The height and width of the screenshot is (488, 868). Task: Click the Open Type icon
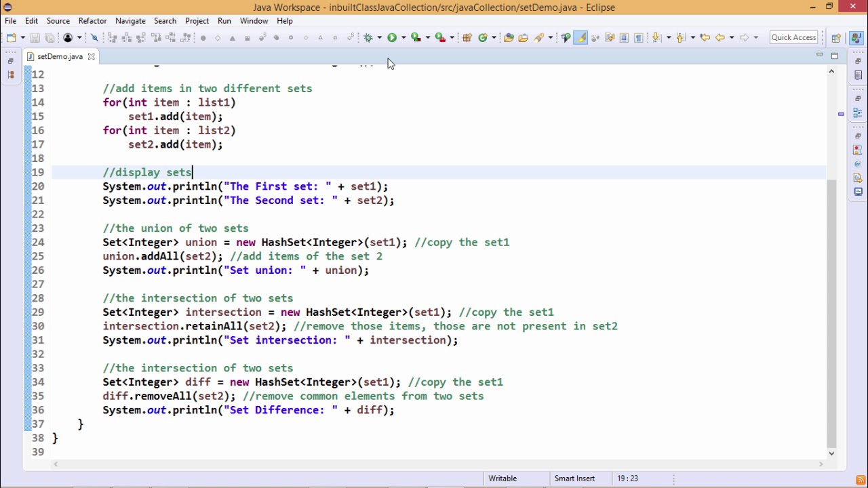pos(509,38)
